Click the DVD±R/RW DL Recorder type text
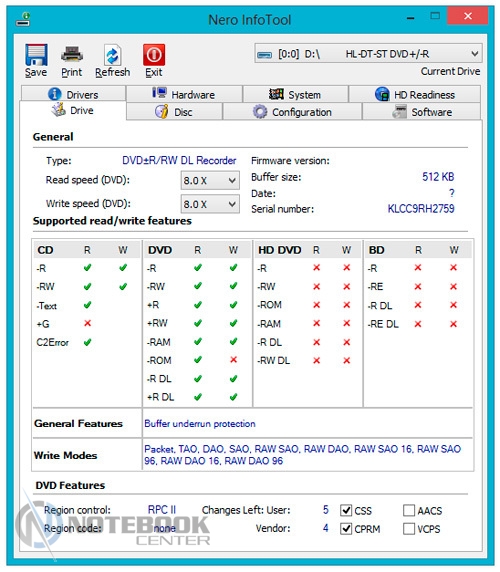Viewport: 500px width, 572px height. point(179,160)
